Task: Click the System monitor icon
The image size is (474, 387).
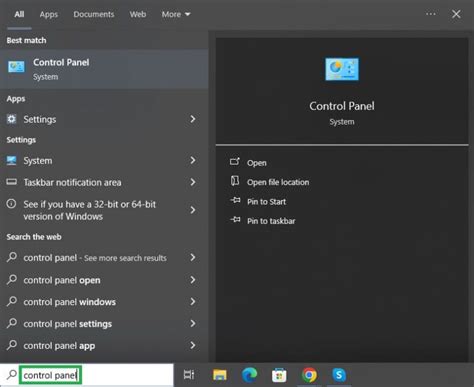Action: [11, 161]
